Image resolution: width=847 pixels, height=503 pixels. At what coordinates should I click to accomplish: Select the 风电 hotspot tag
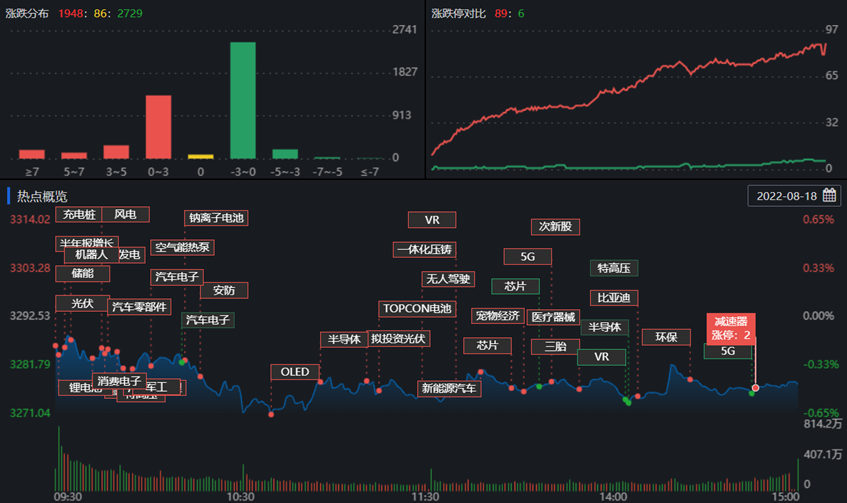click(x=125, y=214)
